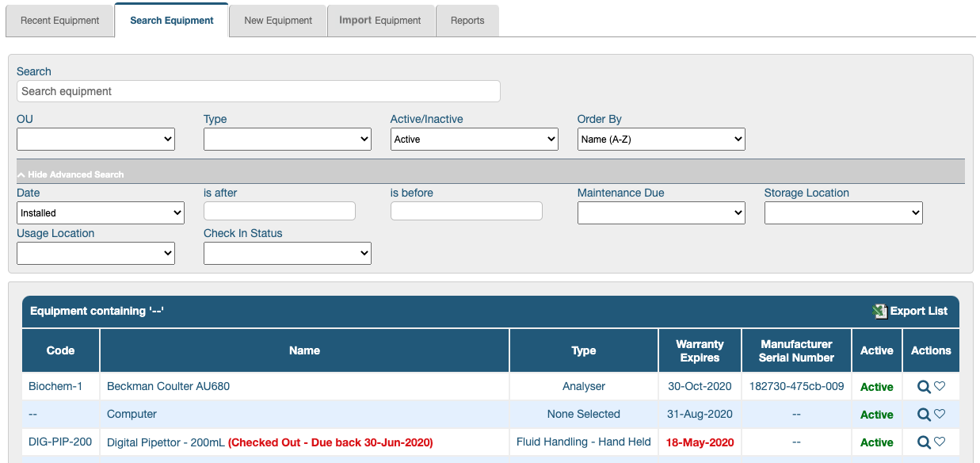Click the Actions column header
This screenshot has height=463, width=980.
[931, 350]
